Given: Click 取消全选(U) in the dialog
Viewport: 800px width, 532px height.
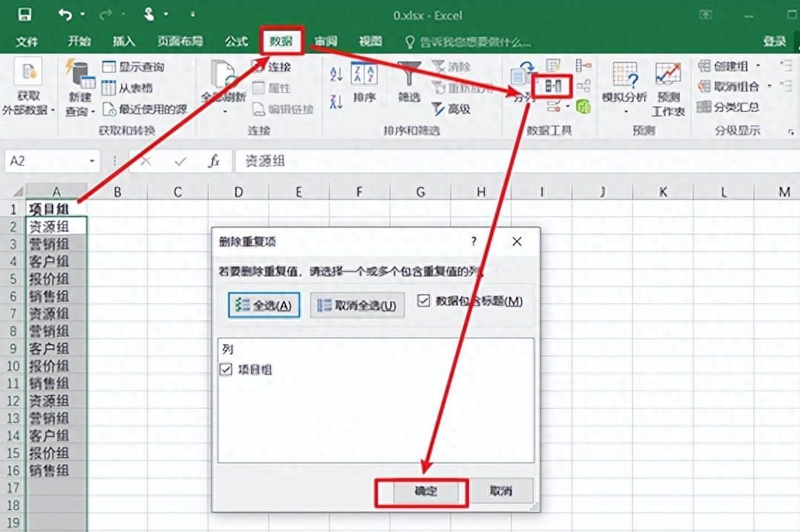Looking at the screenshot, I should (x=357, y=305).
